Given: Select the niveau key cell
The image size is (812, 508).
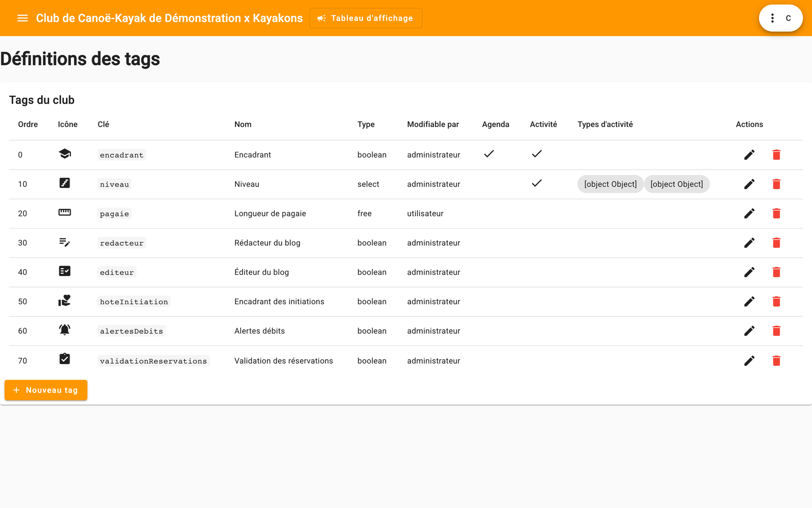Looking at the screenshot, I should point(114,184).
